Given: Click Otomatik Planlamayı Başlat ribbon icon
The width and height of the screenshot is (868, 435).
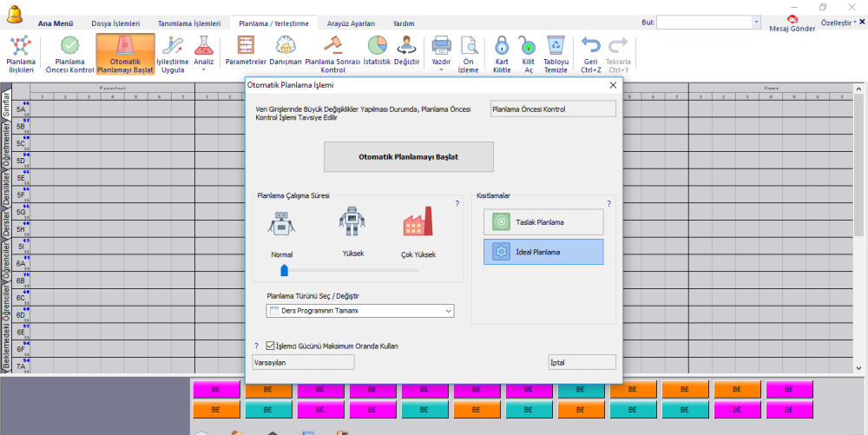Looking at the screenshot, I should [x=125, y=54].
